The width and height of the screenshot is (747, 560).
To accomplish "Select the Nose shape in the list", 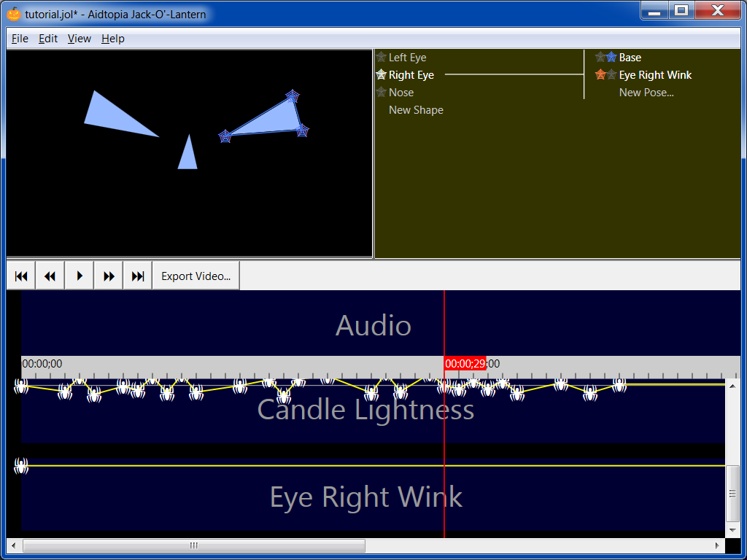I will [401, 93].
